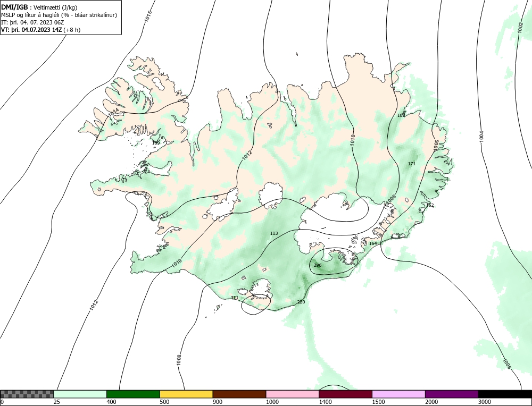532x406 pixels.
Task: Click the 1014 isobar label over the Westfjords
Action: 114,113
